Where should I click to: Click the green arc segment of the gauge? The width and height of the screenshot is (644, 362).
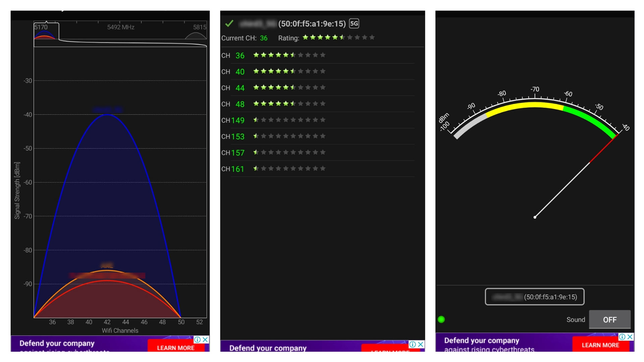[x=592, y=119]
